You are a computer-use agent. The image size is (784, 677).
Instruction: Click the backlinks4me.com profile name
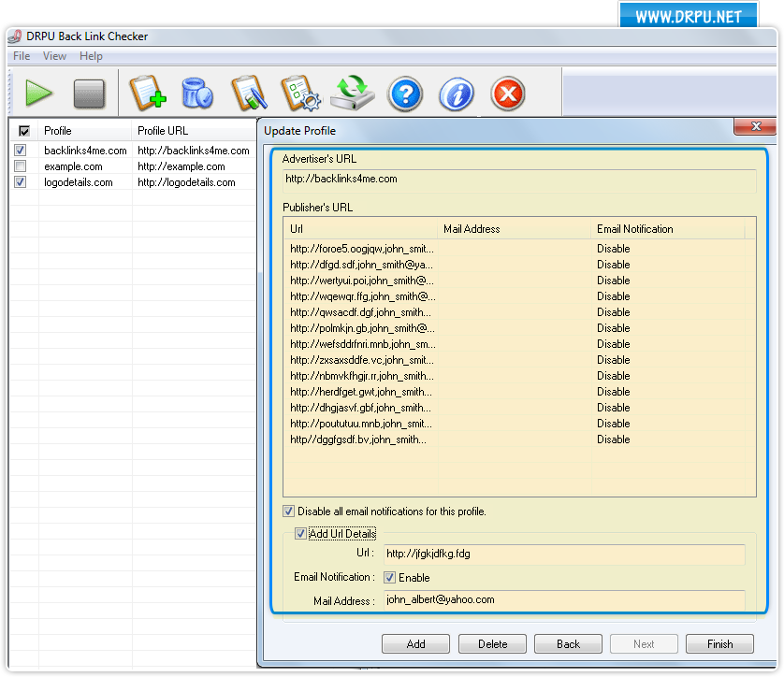[x=85, y=151]
